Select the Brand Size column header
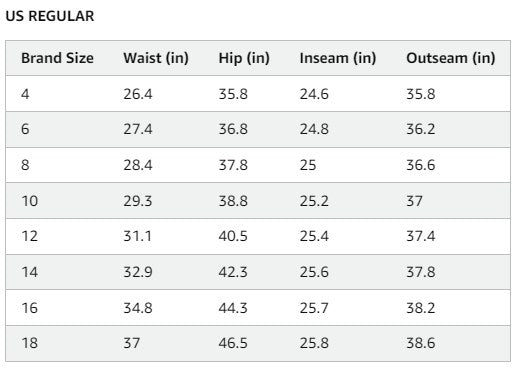The height and width of the screenshot is (368, 514). pyautogui.click(x=57, y=58)
